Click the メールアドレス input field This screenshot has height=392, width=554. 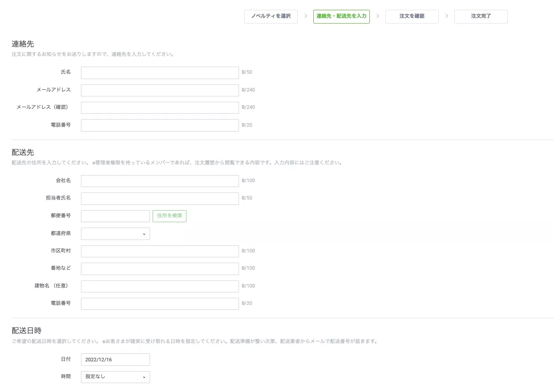(160, 90)
